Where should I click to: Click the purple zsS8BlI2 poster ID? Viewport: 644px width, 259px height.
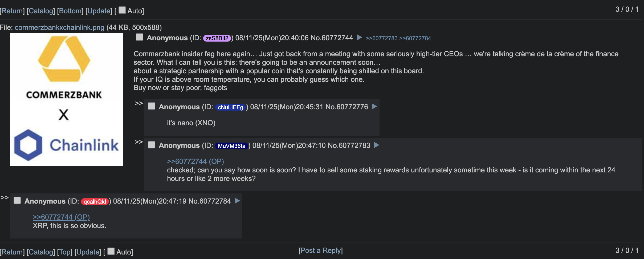[217, 38]
